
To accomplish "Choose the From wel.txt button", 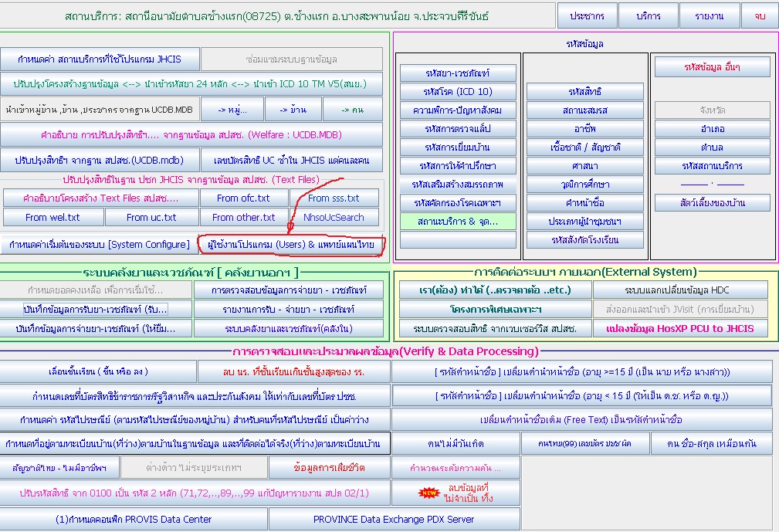I will click(52, 218).
